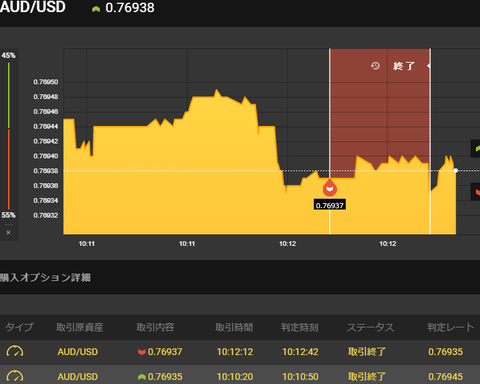Image resolution: width=480 pixels, height=384 pixels.
Task: Click AUD/USD in the 10:10:20 trade row
Action: [78, 377]
